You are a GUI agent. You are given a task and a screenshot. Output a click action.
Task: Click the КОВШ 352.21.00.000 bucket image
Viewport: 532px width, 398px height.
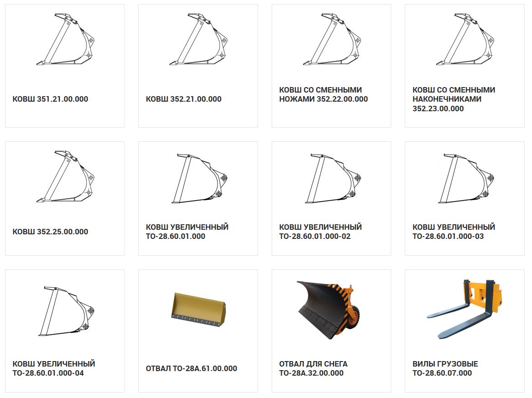tap(198, 39)
